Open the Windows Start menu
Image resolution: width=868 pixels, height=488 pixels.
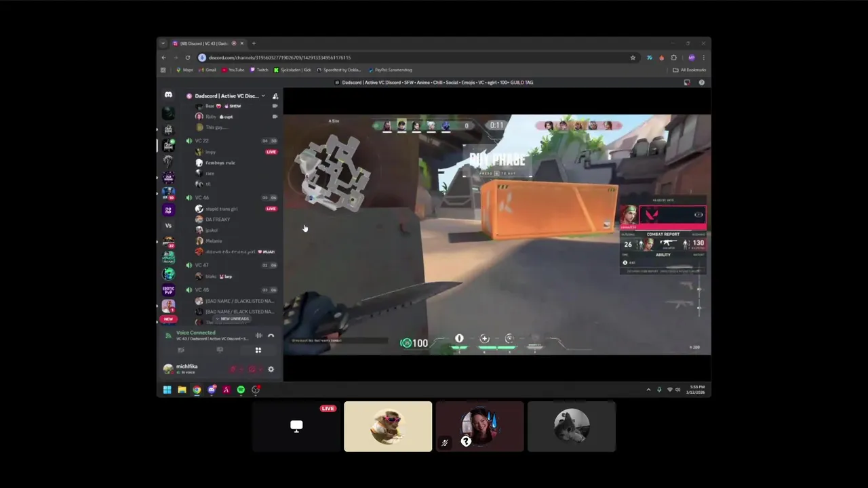[167, 390]
